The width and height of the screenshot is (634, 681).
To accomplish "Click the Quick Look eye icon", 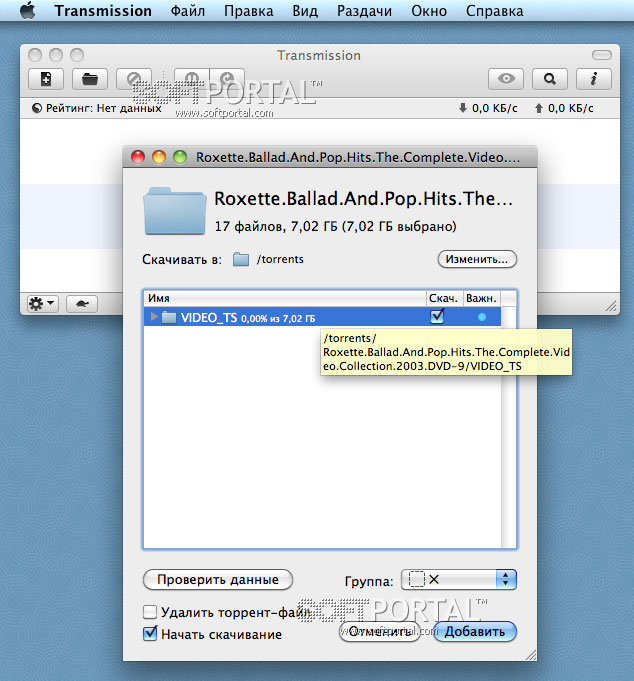I will point(506,79).
